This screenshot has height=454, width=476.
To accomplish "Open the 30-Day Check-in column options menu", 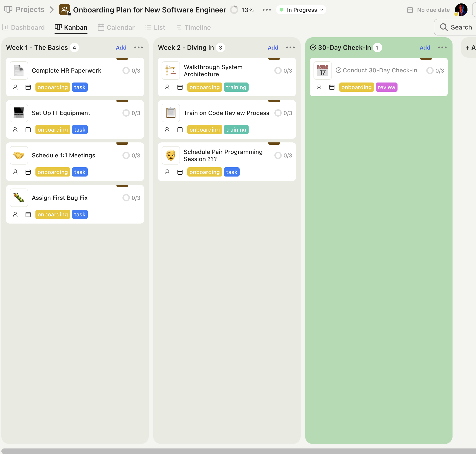I will pyautogui.click(x=442, y=47).
